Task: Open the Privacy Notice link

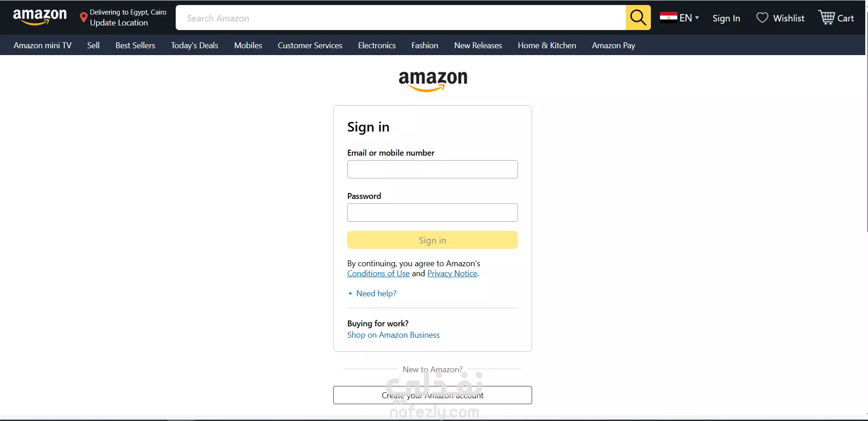Action: click(x=452, y=274)
